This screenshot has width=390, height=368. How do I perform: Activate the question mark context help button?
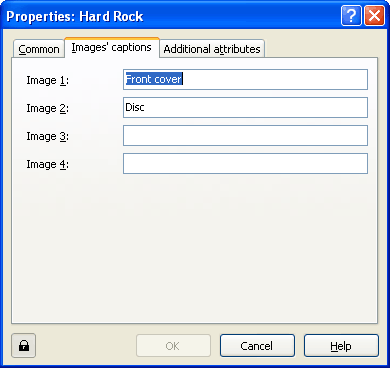(x=351, y=16)
